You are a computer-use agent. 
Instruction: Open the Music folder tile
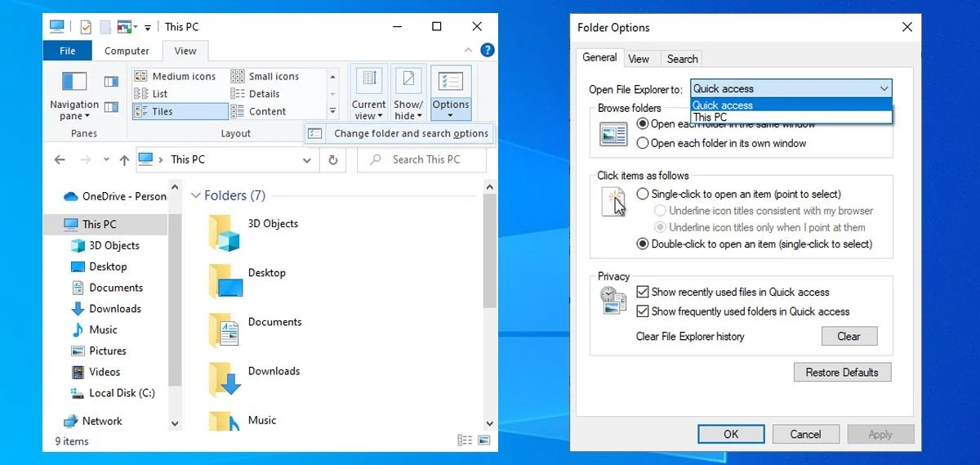pos(242,422)
